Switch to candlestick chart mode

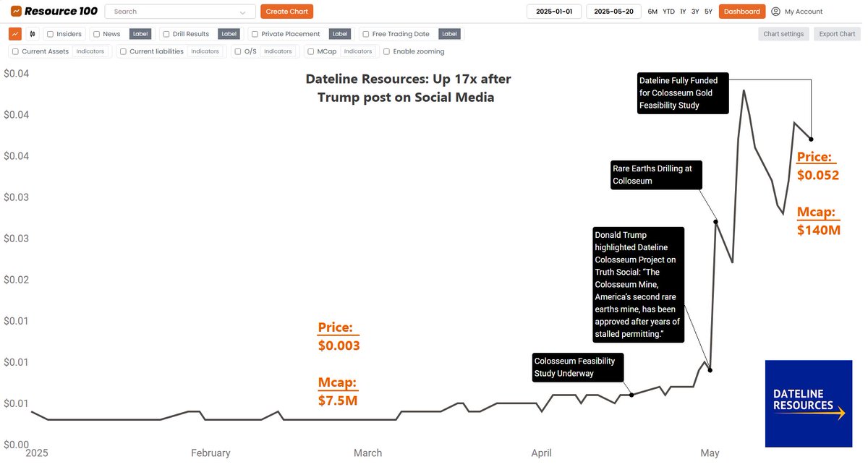32,34
